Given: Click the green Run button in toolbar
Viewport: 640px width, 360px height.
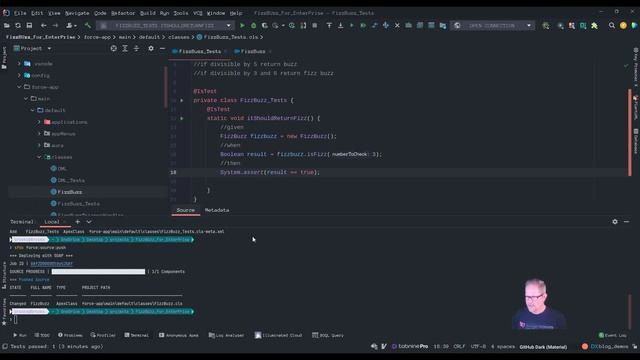Looking at the screenshot, I should (x=242, y=25).
